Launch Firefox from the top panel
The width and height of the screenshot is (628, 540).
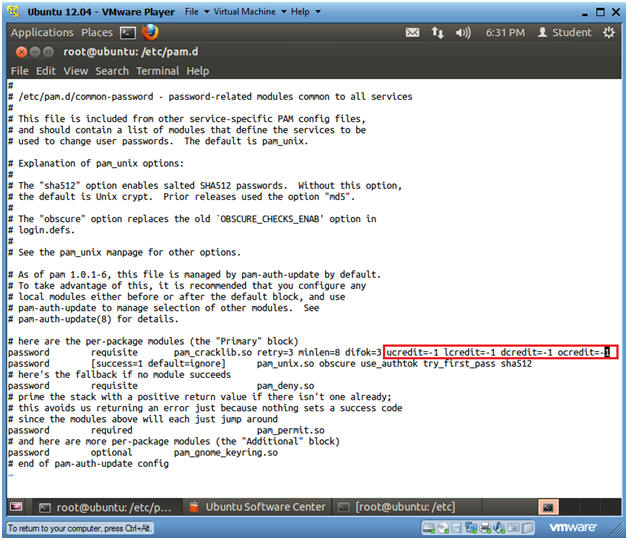pos(150,32)
